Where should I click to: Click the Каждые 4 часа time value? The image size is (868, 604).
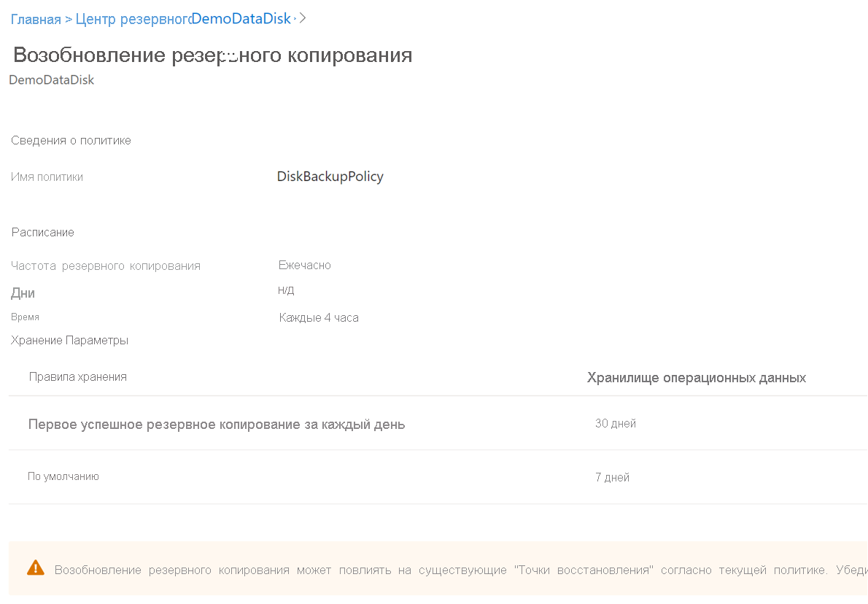319,318
